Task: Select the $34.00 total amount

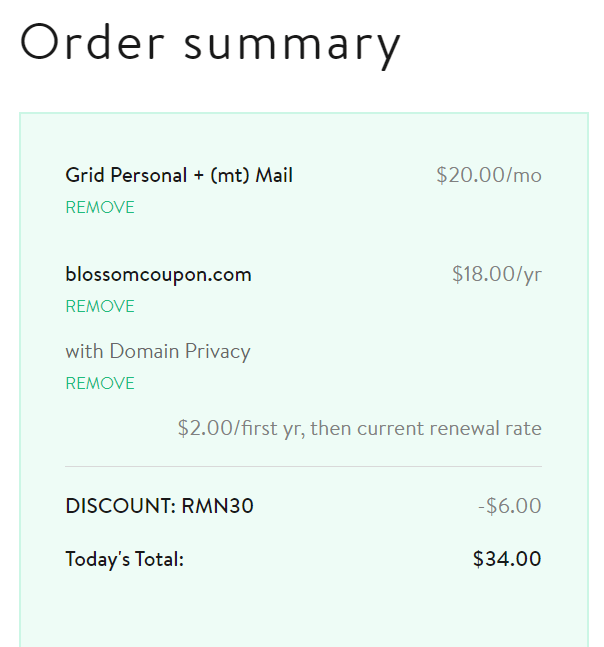Action: (507, 559)
